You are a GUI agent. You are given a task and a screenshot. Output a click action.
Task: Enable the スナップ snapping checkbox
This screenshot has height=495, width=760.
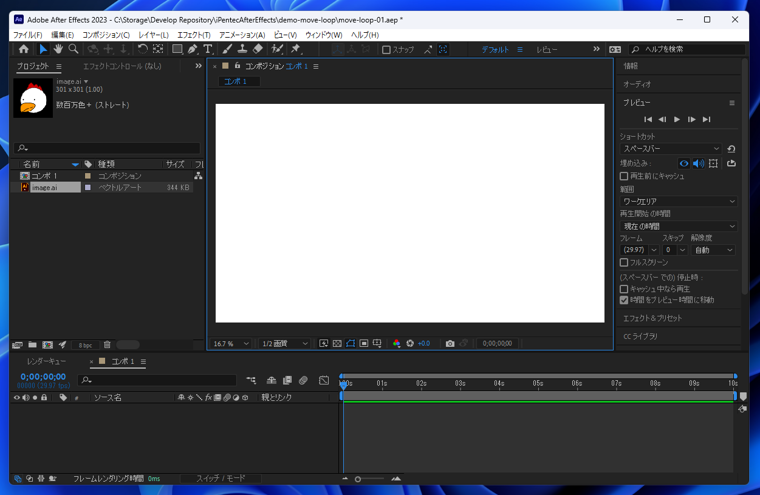pyautogui.click(x=386, y=49)
